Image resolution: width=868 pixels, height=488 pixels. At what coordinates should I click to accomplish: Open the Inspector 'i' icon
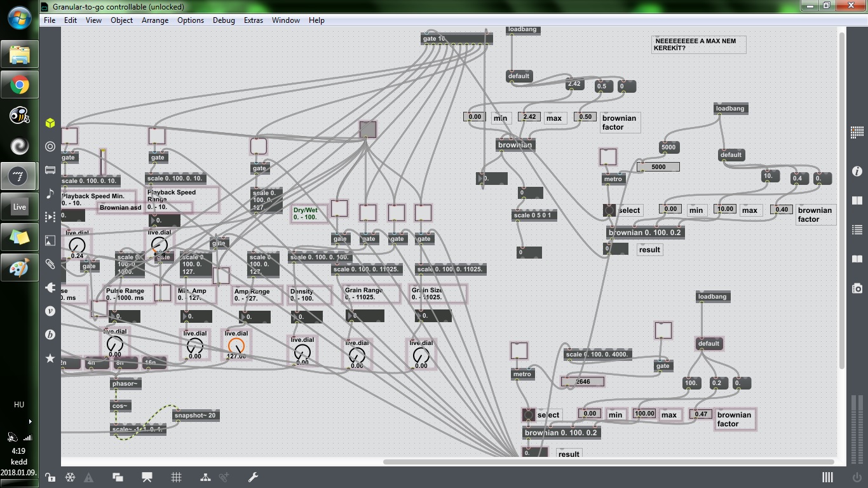click(857, 172)
